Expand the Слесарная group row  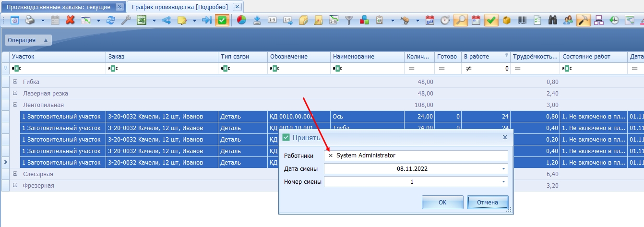(x=15, y=174)
